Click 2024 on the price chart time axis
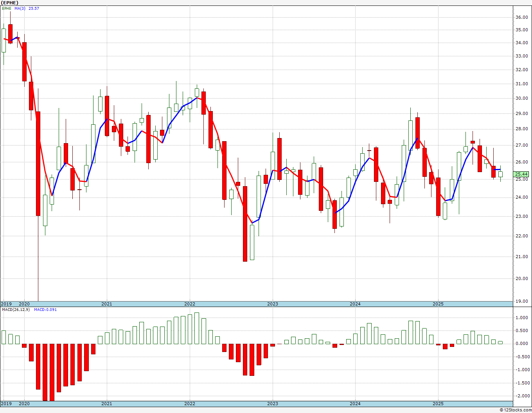 [x=355, y=304]
